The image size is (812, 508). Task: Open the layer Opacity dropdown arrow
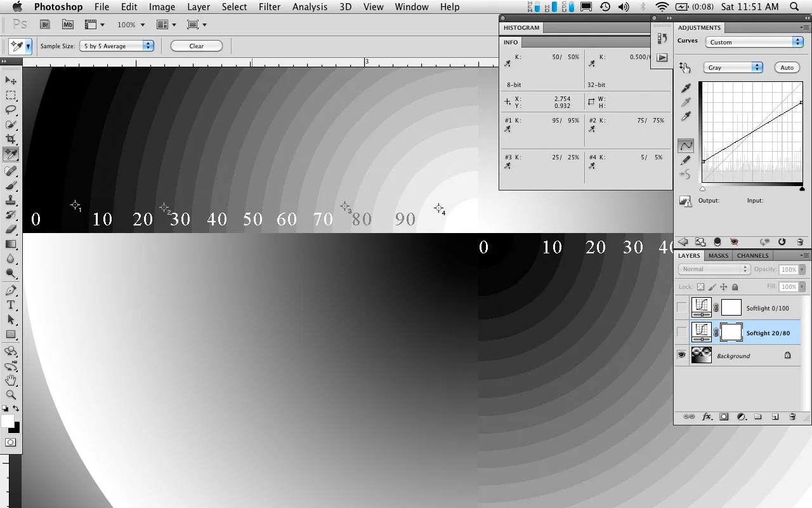coord(801,269)
